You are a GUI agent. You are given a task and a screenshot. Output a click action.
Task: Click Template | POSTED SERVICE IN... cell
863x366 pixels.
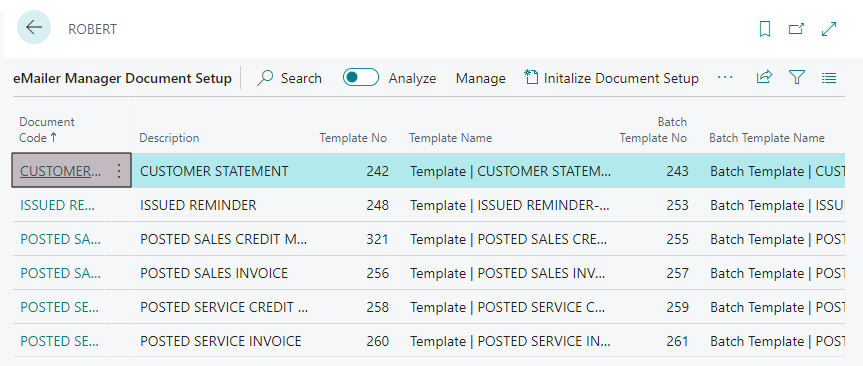[x=510, y=341]
